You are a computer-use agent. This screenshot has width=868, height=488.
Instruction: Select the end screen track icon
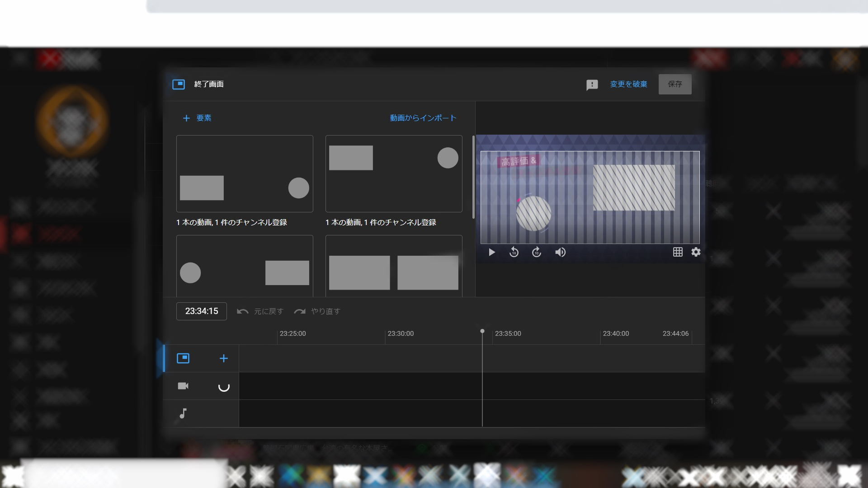pos(183,358)
